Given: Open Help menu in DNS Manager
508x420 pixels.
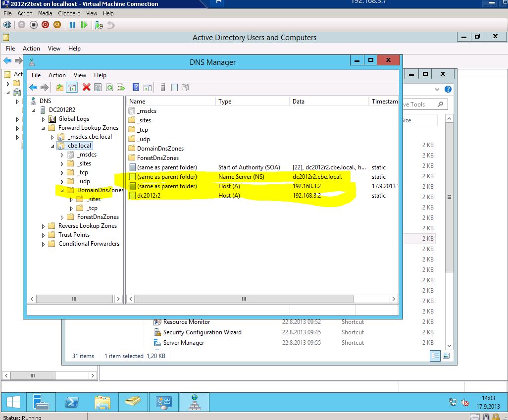Looking at the screenshot, I should (100, 75).
